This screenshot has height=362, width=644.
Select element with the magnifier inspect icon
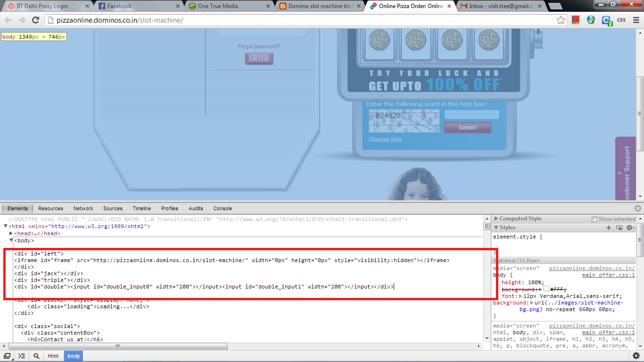point(36,356)
